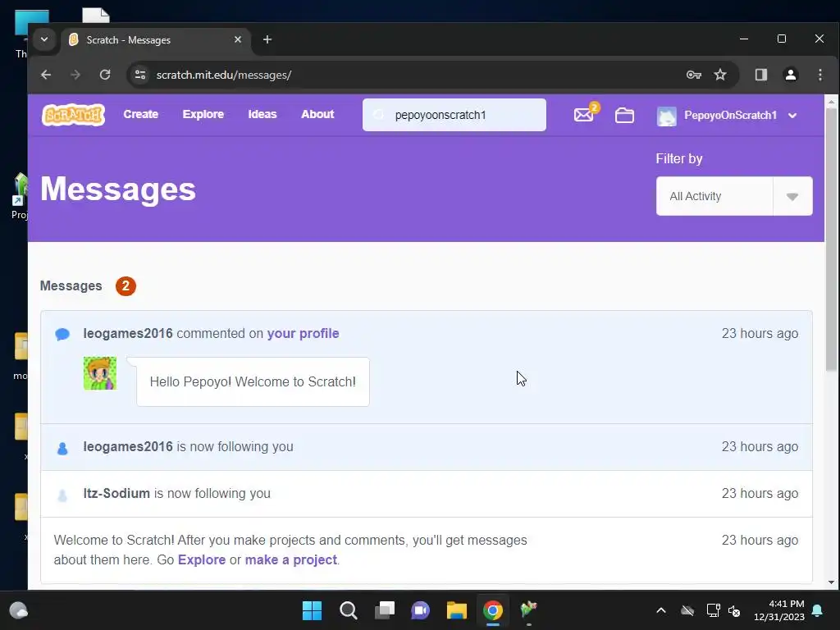This screenshot has height=630, width=840.
Task: Open the Filter by All Activity dropdown
Action: click(x=734, y=196)
